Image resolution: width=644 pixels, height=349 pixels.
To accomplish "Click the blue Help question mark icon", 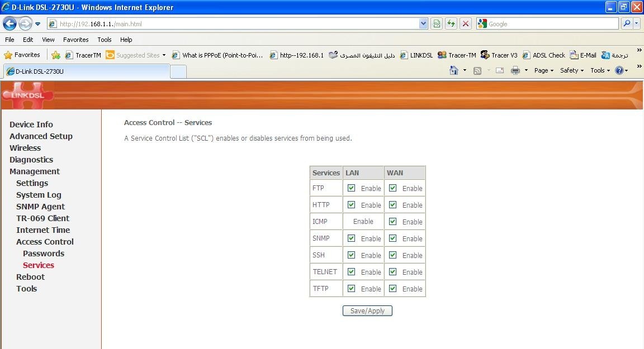I will coord(619,70).
